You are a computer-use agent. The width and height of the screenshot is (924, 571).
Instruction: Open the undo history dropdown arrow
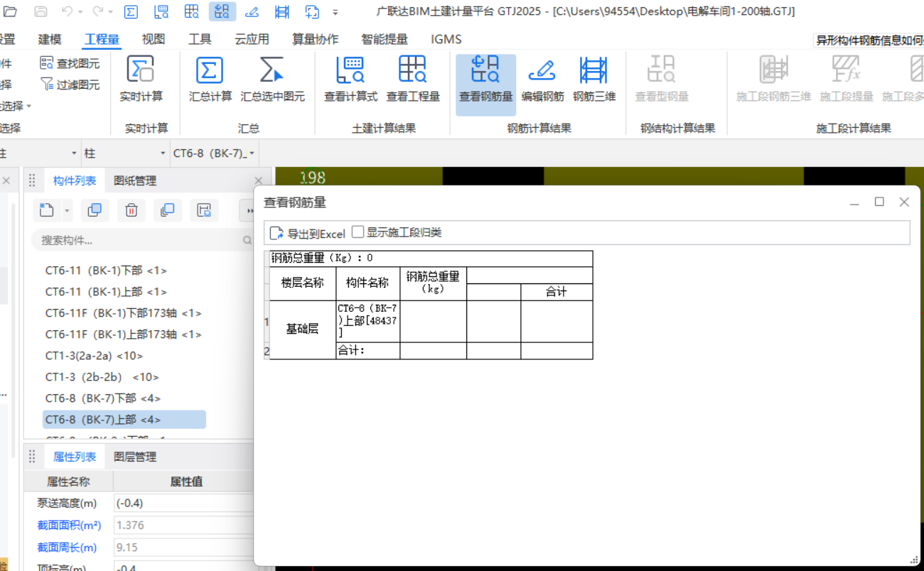click(81, 12)
